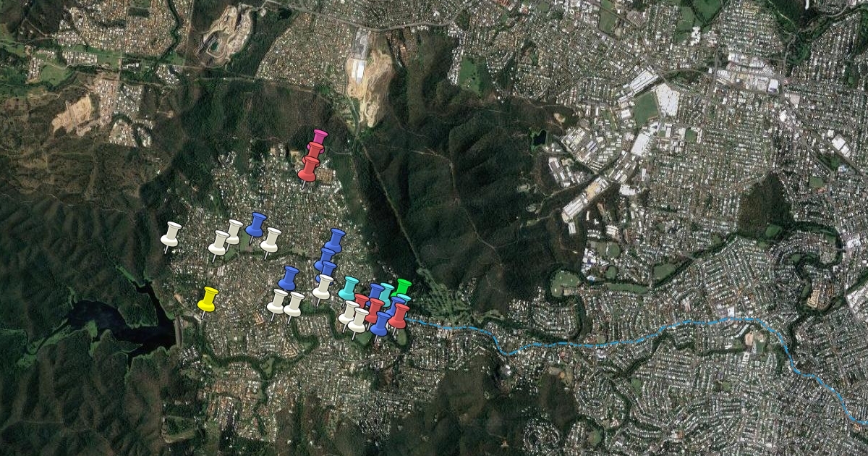The height and width of the screenshot is (456, 868).
Task: Click the bottom blue pushpin in the dense cluster
Action: click(x=380, y=323)
